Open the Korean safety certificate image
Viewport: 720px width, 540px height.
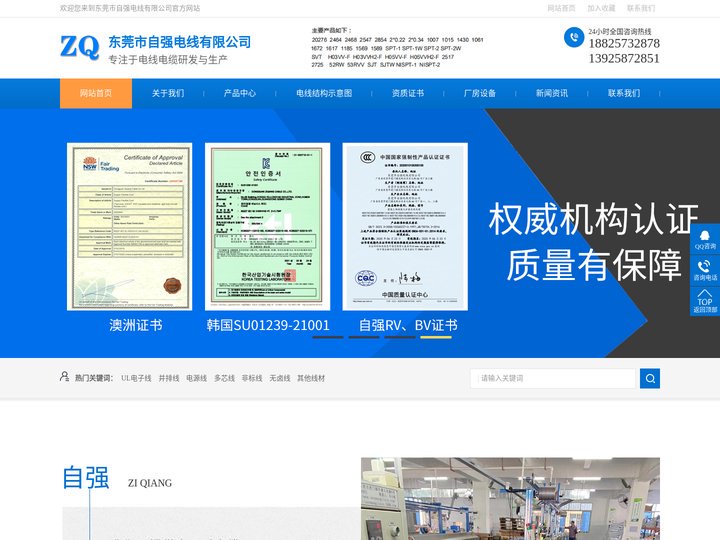(267, 226)
